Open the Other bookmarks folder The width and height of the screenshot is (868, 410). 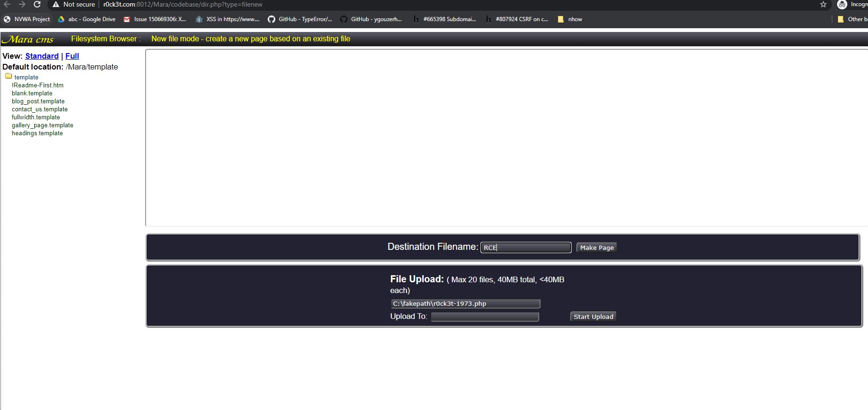click(852, 19)
